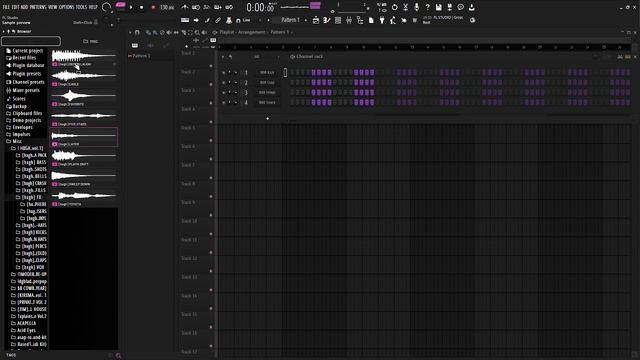Open the playlist options menu arrow
Screen dimensions: 640x360
pyautogui.click(x=130, y=32)
